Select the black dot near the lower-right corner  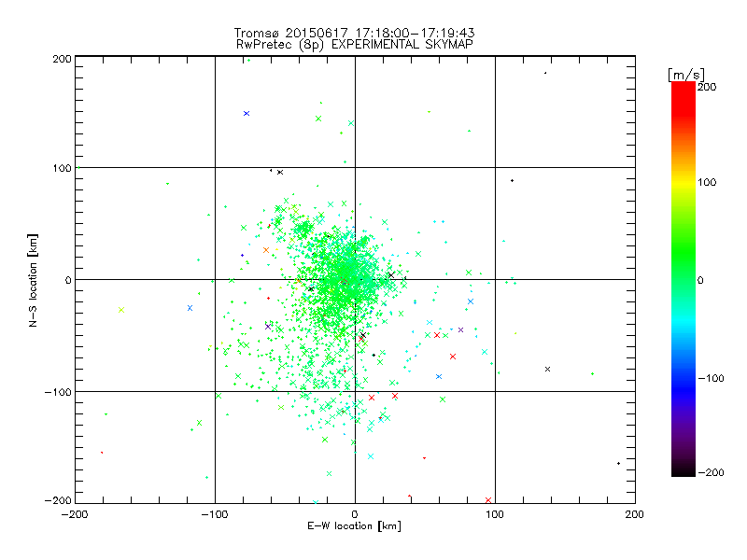click(618, 463)
